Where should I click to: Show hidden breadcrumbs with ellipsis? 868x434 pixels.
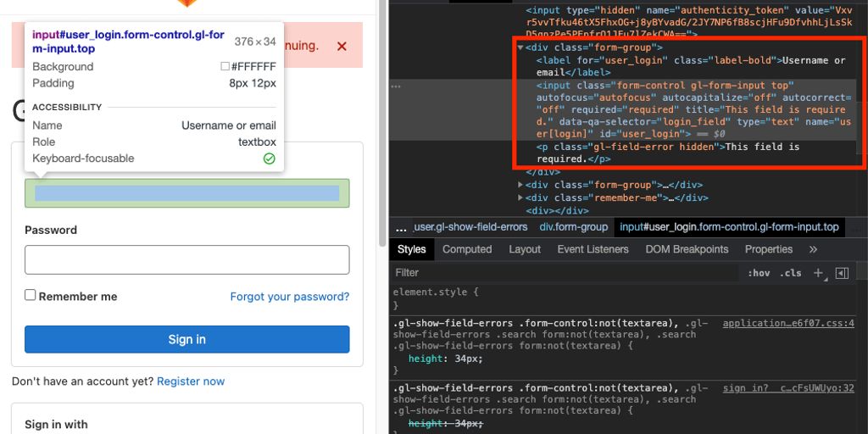click(x=401, y=227)
